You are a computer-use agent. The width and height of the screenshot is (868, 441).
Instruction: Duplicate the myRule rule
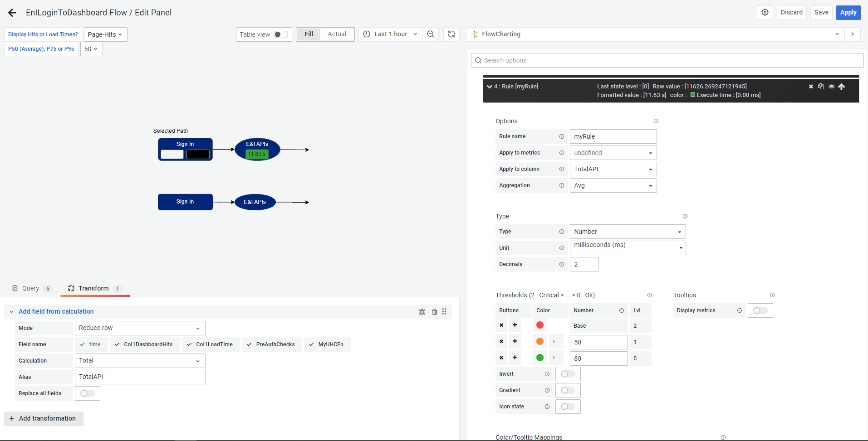pos(821,86)
